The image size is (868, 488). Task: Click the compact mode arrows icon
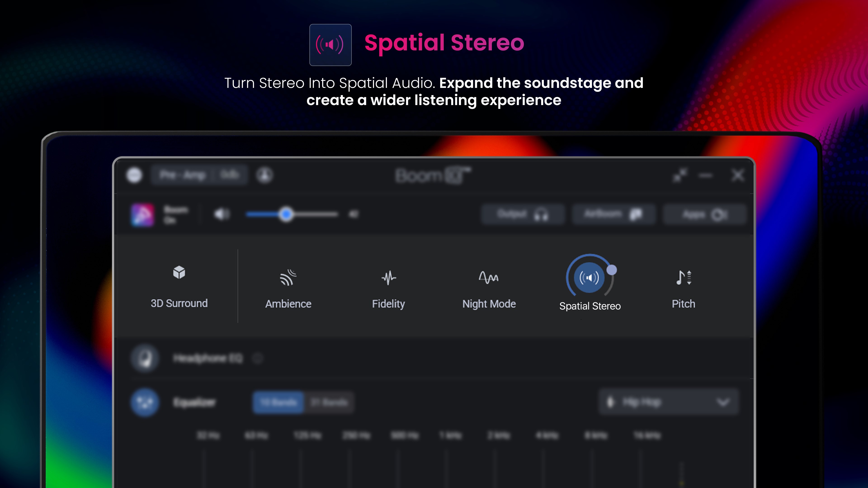[680, 175]
